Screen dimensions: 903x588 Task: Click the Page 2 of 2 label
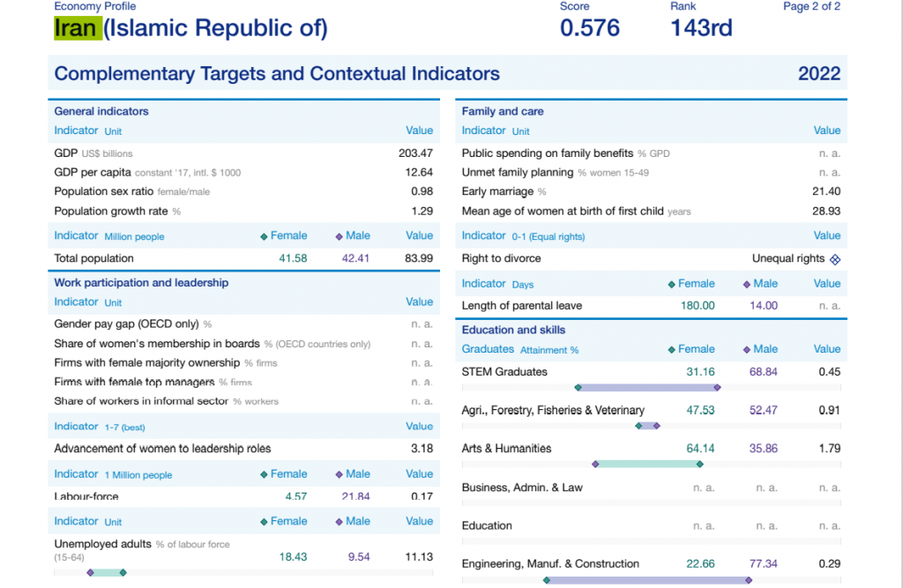point(811,6)
